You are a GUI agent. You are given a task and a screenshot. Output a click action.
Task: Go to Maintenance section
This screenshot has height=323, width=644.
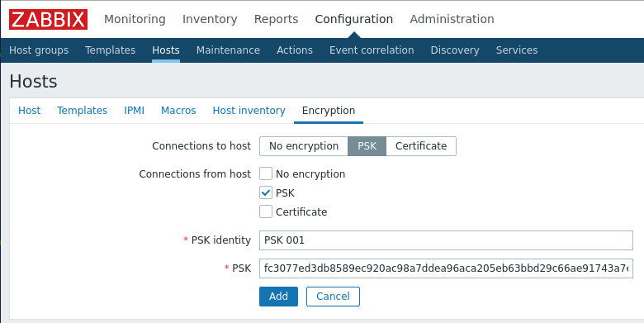coord(228,50)
